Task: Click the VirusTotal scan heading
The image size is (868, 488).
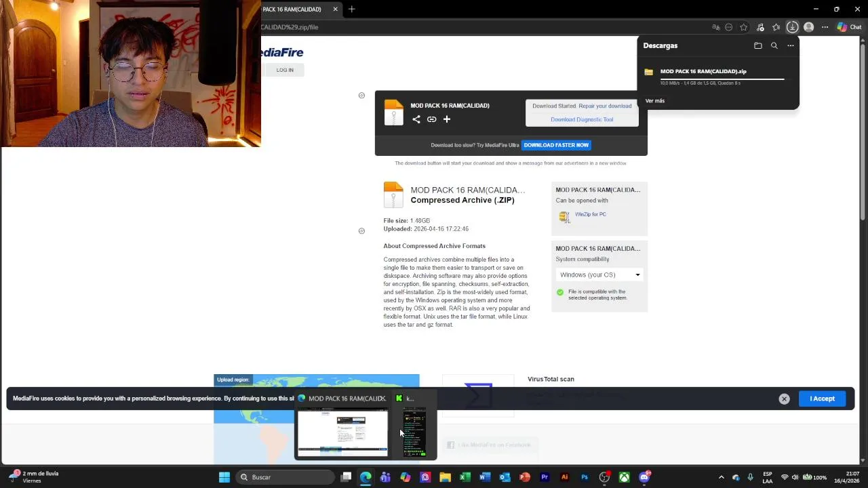Action: click(x=551, y=379)
